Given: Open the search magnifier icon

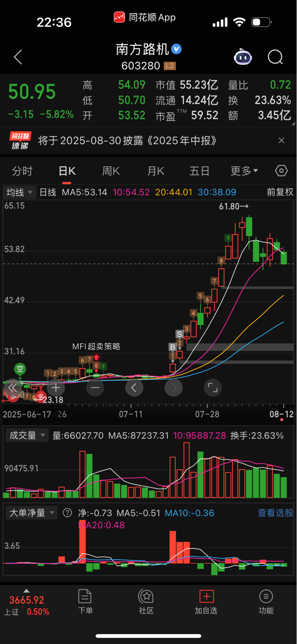Looking at the screenshot, I should (275, 57).
